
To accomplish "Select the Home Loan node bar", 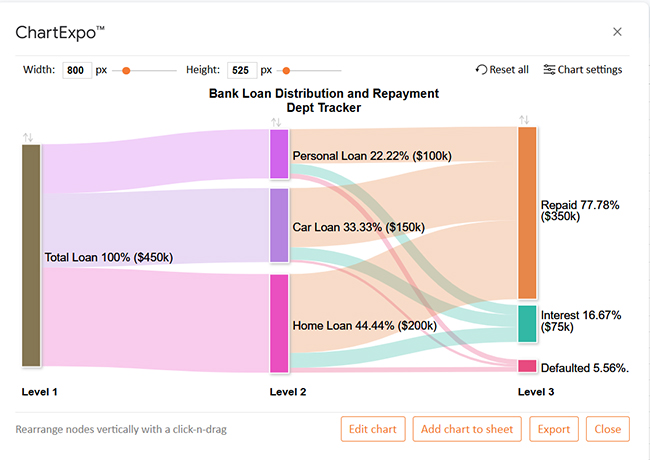I will point(279,323).
